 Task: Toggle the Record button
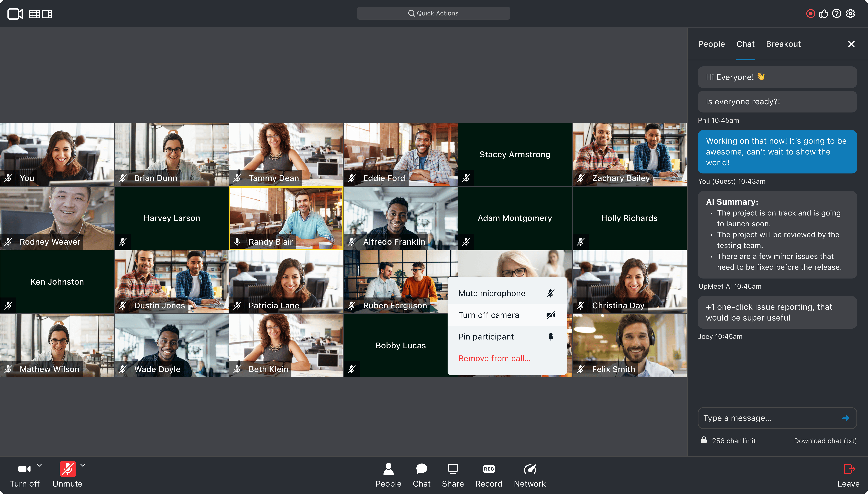tap(488, 475)
